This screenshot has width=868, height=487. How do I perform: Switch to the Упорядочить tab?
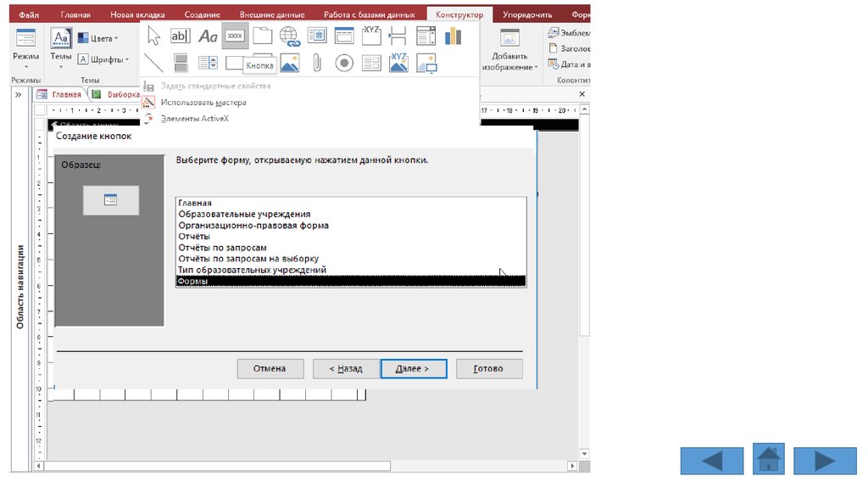pos(527,15)
